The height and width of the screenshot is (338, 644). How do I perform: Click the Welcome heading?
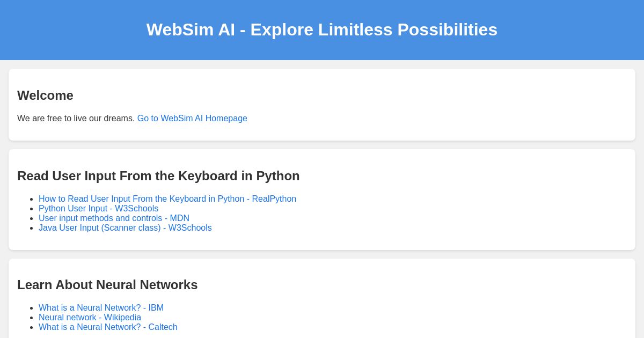45,95
